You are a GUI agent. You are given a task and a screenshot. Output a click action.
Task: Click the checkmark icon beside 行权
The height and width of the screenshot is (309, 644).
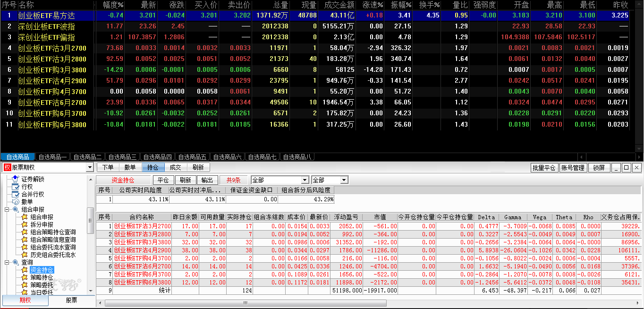pos(15,187)
